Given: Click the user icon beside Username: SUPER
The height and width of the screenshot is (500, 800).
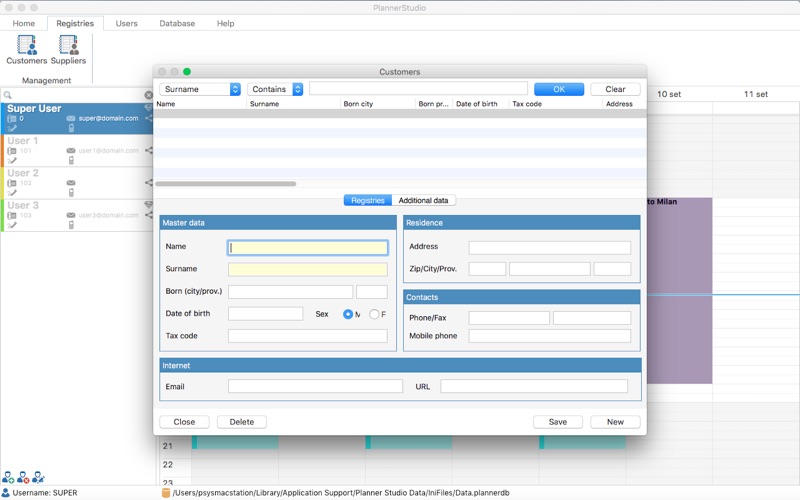Looking at the screenshot, I should tap(6, 493).
